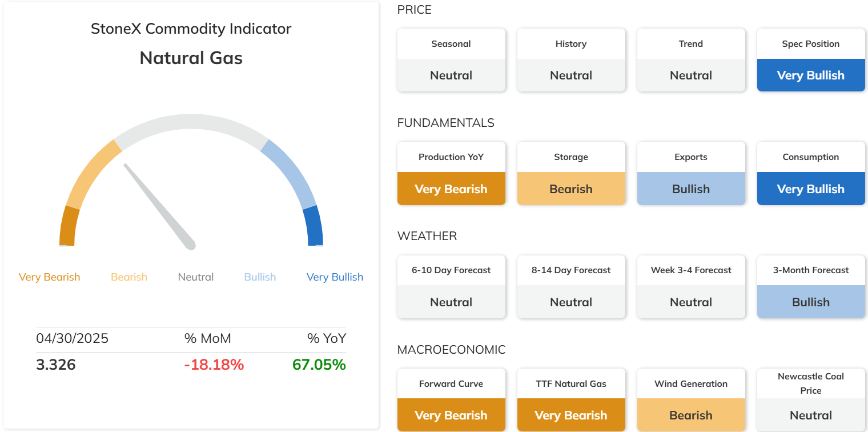Select the Consumption indicator card
The image size is (868, 432).
pos(811,173)
